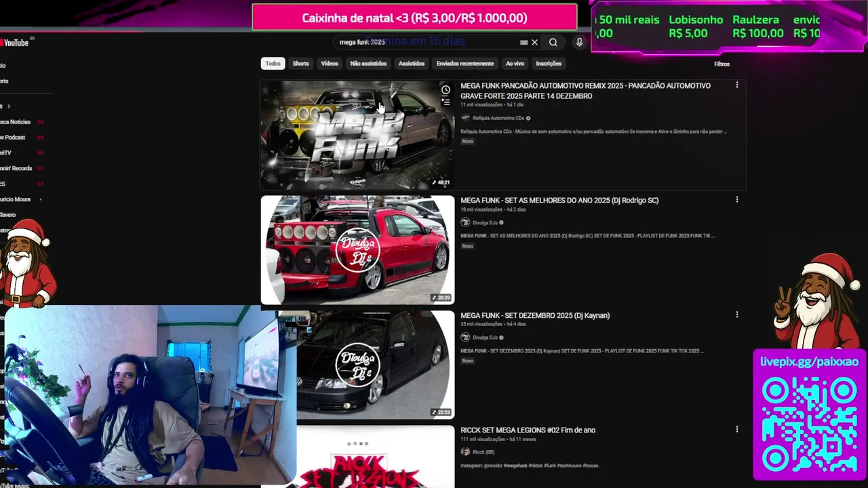Viewport: 868px width, 488px height.
Task: Select the Todos filter chip
Action: pyautogui.click(x=273, y=64)
